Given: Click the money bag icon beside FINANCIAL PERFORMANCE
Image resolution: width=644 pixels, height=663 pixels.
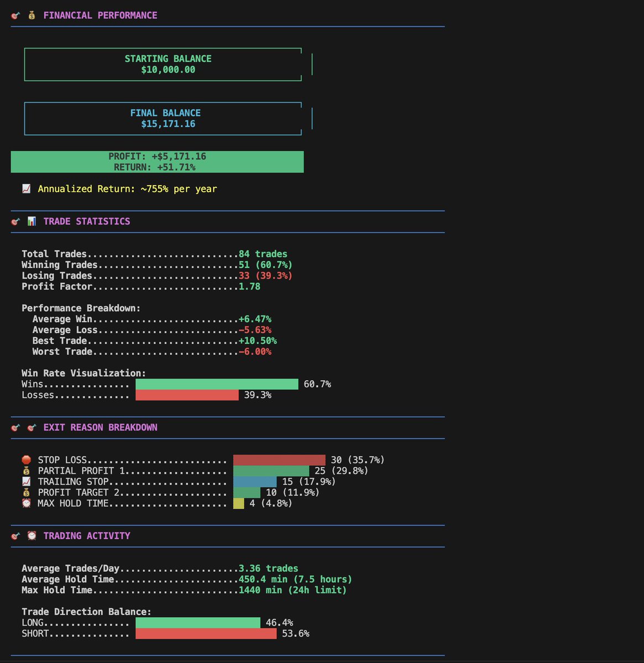Looking at the screenshot, I should pos(32,15).
